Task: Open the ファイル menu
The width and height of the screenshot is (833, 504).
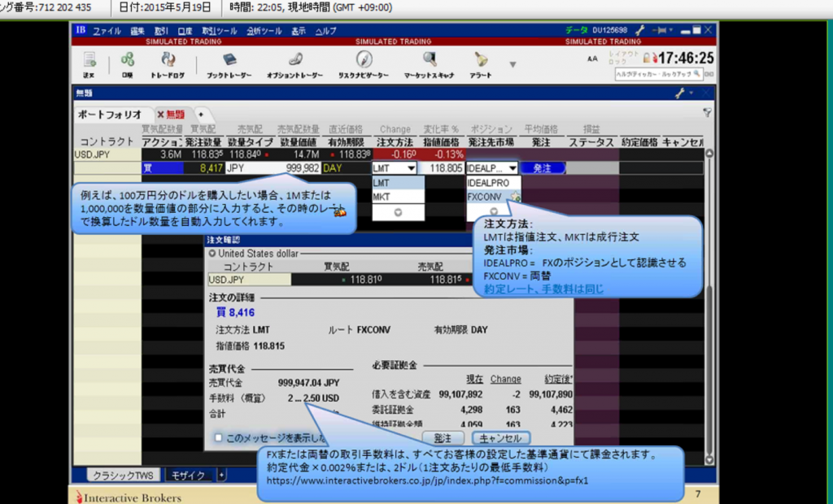Action: 107,32
